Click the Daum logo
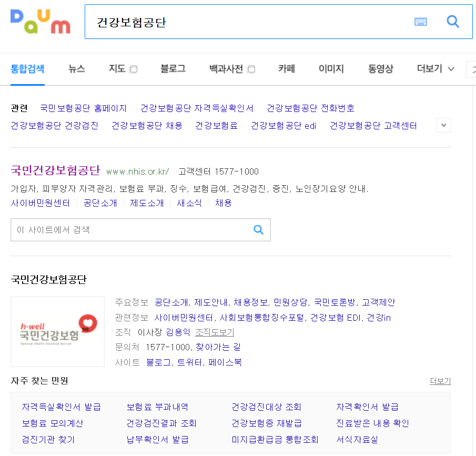476x456 pixels. [x=40, y=21]
